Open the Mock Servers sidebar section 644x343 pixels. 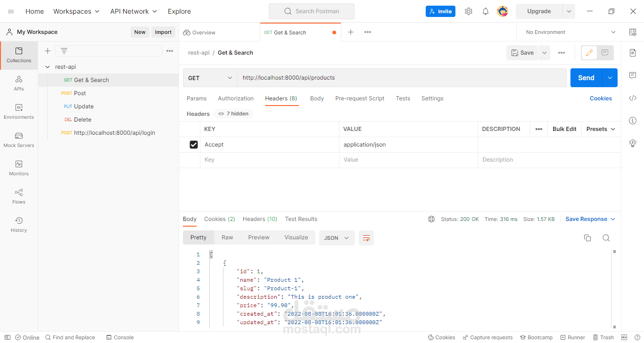pyautogui.click(x=19, y=140)
